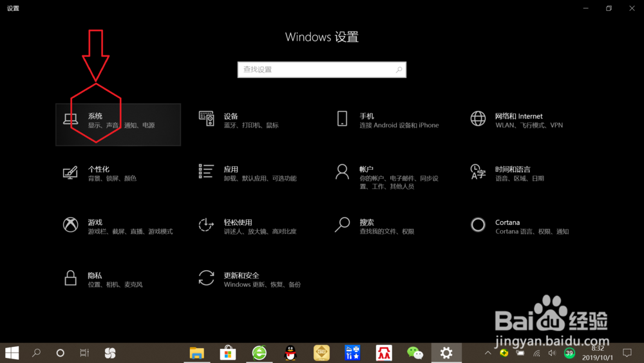The image size is (644, 363).
Task: Click the Cortana title text
Action: tap(507, 222)
